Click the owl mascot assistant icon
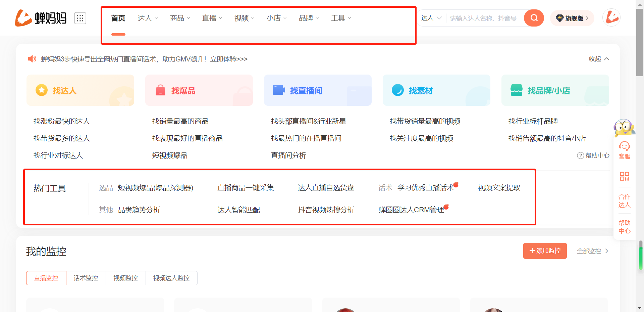644x312 pixels. pos(624,128)
